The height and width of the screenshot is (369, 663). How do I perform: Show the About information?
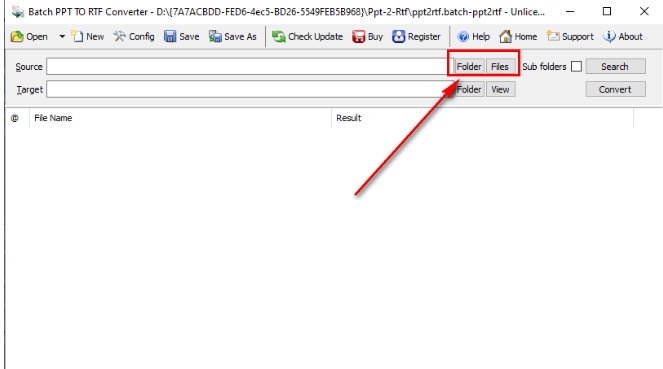tap(623, 37)
